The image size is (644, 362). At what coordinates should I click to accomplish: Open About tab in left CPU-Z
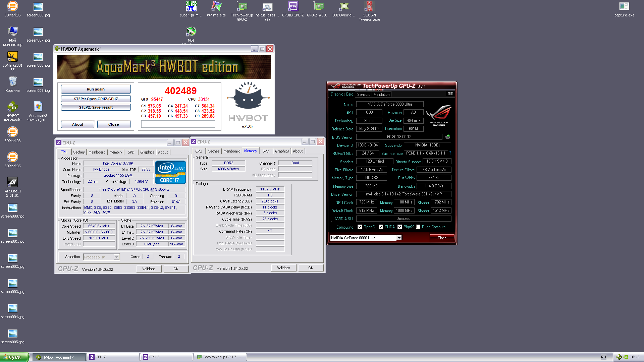pos(163,152)
